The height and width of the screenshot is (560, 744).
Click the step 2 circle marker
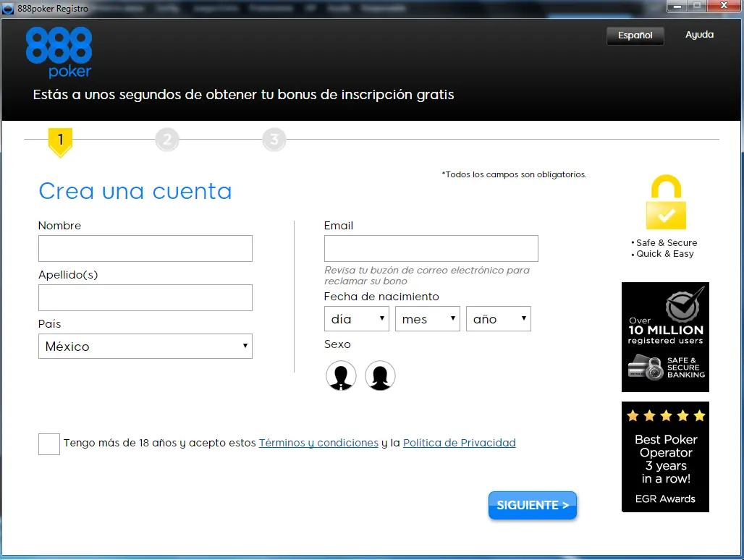point(167,140)
